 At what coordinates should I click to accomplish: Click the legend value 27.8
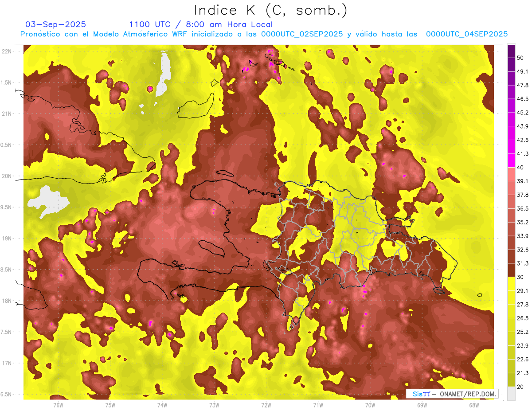tap(523, 305)
